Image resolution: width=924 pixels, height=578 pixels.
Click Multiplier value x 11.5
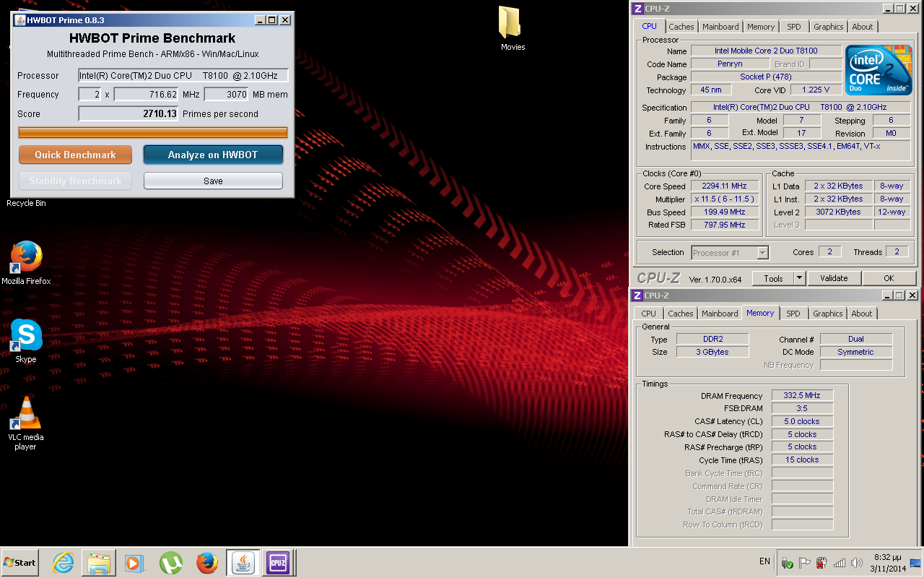(x=725, y=199)
